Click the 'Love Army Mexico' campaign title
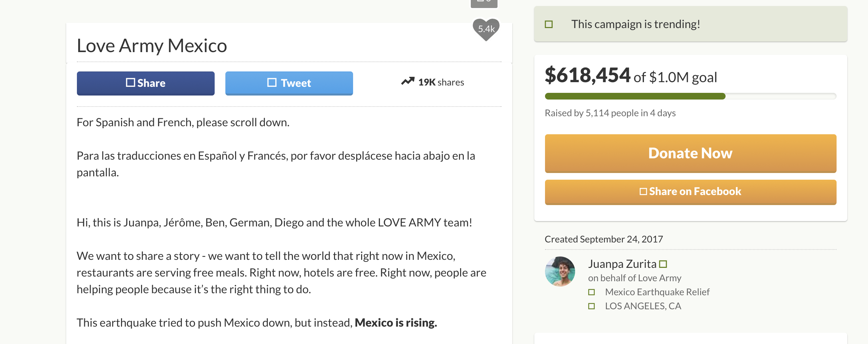The height and width of the screenshot is (344, 868). pyautogui.click(x=151, y=45)
